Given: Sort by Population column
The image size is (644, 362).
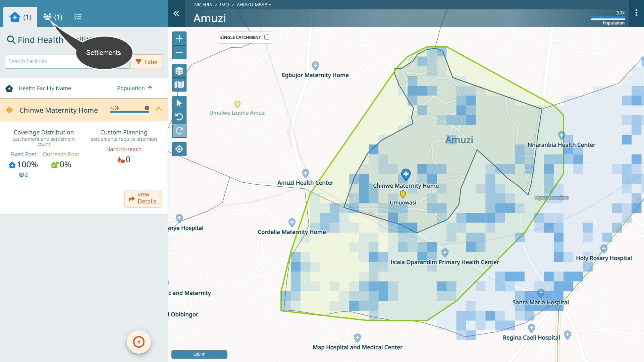Looking at the screenshot, I should [135, 88].
